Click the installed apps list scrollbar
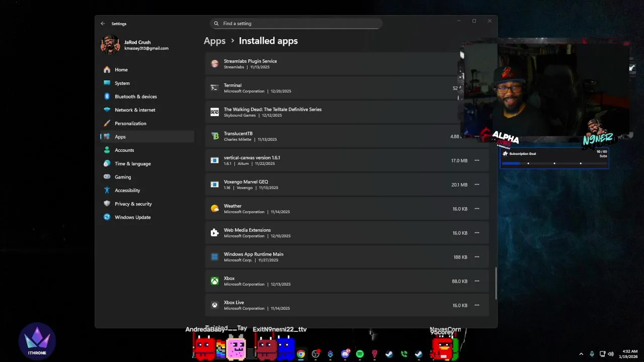The height and width of the screenshot is (362, 644). click(496, 283)
